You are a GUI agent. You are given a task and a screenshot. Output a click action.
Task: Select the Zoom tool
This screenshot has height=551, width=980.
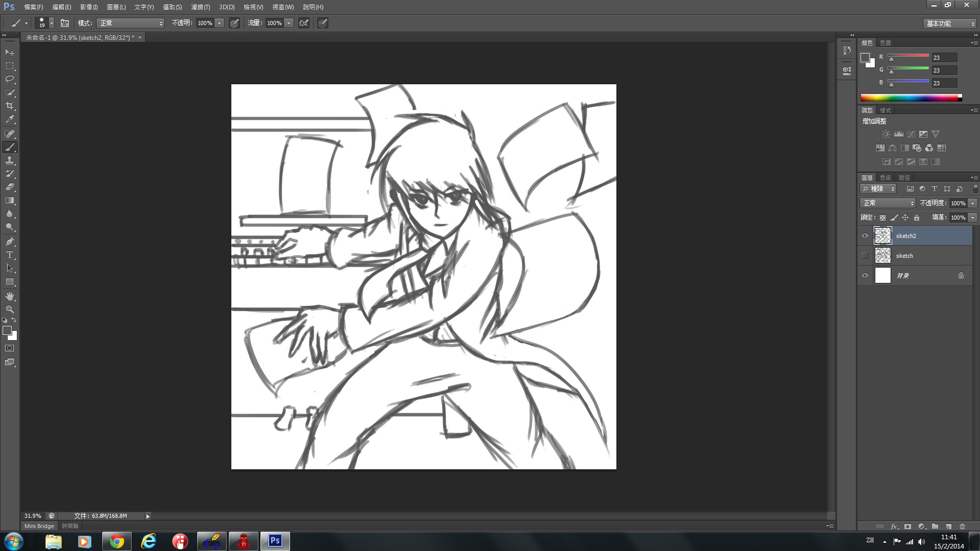(10, 309)
